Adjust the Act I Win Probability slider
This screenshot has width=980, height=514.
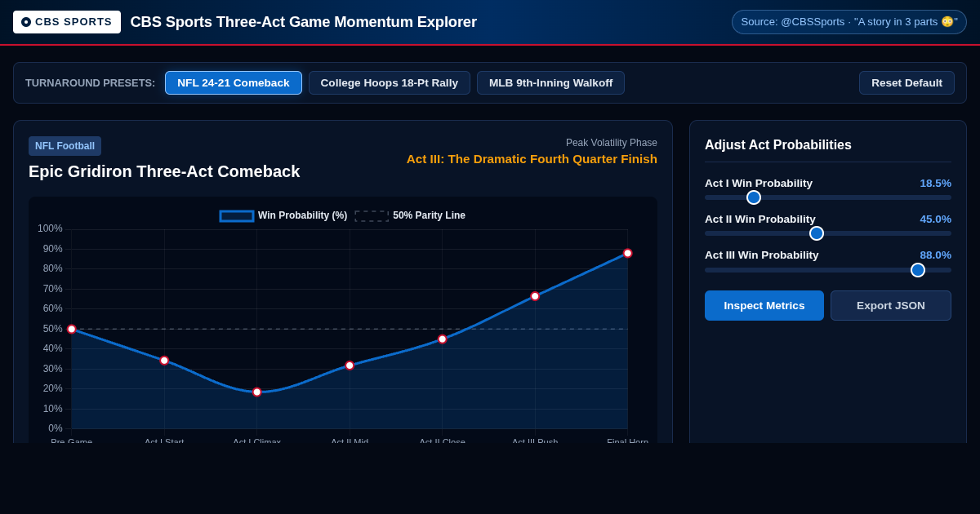click(828, 197)
